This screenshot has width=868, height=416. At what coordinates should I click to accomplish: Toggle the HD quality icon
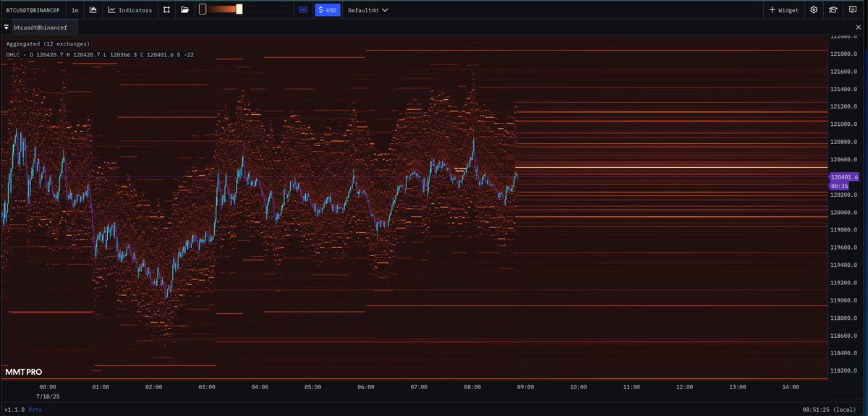click(x=302, y=10)
